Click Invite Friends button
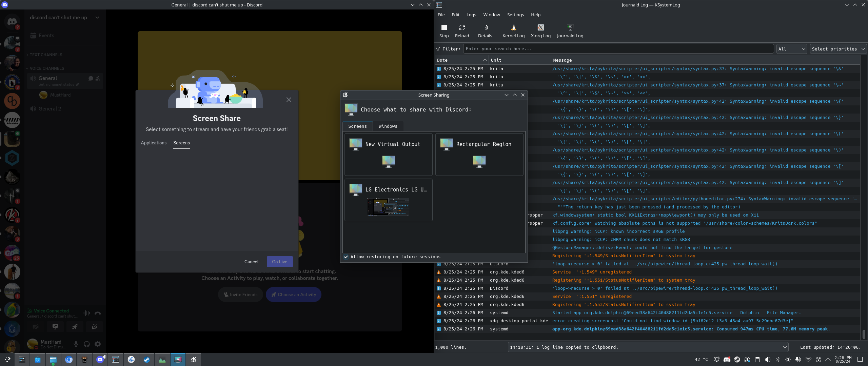The width and height of the screenshot is (868, 366). (x=241, y=294)
